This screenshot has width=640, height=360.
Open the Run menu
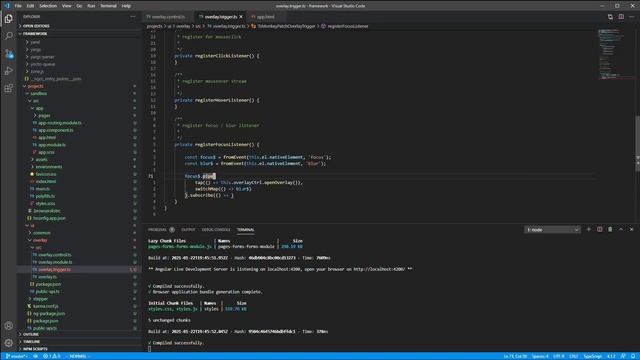coord(91,6)
